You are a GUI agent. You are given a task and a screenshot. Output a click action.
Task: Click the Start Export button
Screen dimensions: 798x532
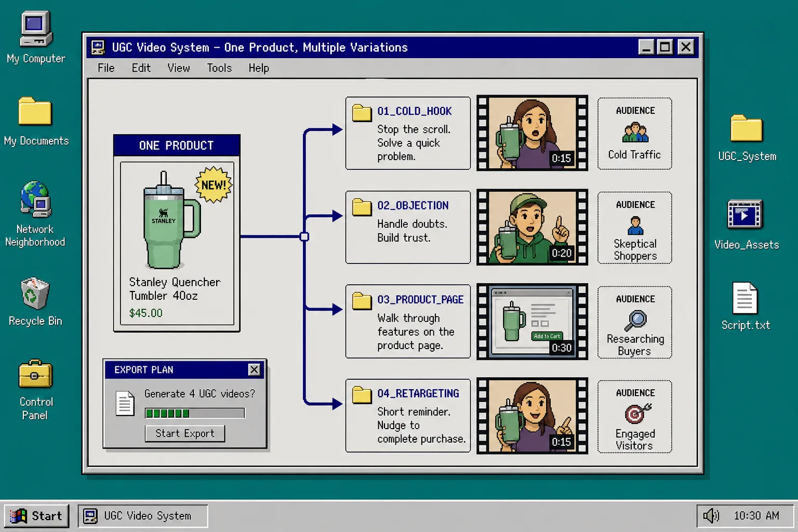185,433
